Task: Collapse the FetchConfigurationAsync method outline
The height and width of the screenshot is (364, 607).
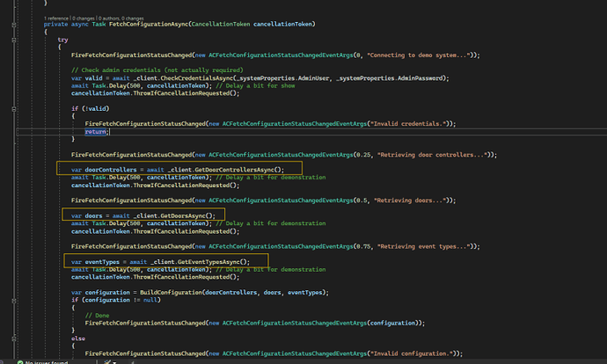Action: [x=14, y=25]
